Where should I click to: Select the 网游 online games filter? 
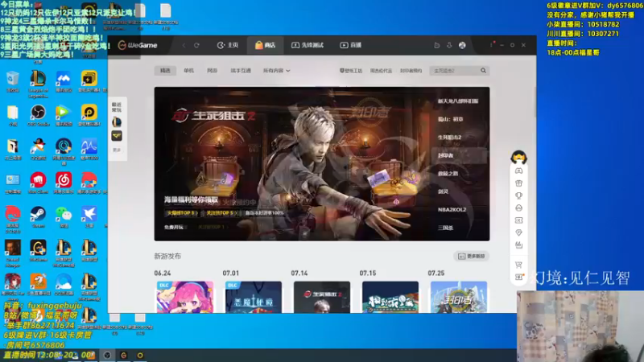[x=212, y=71]
